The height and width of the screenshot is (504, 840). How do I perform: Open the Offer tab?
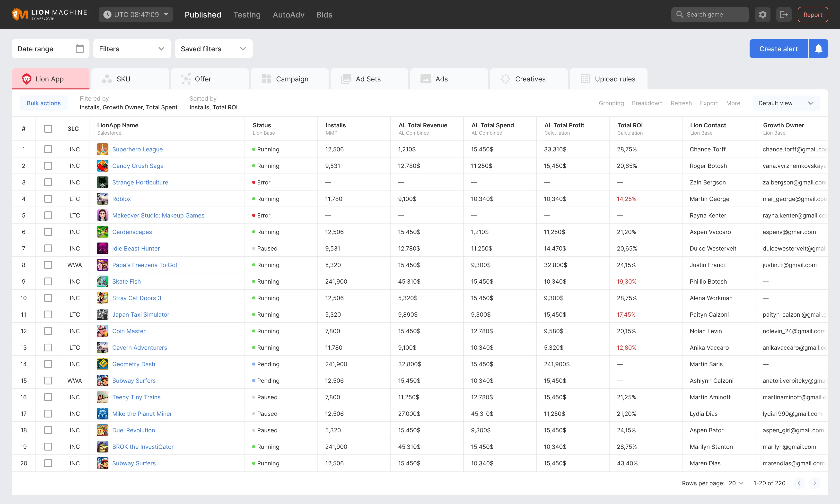tap(210, 79)
